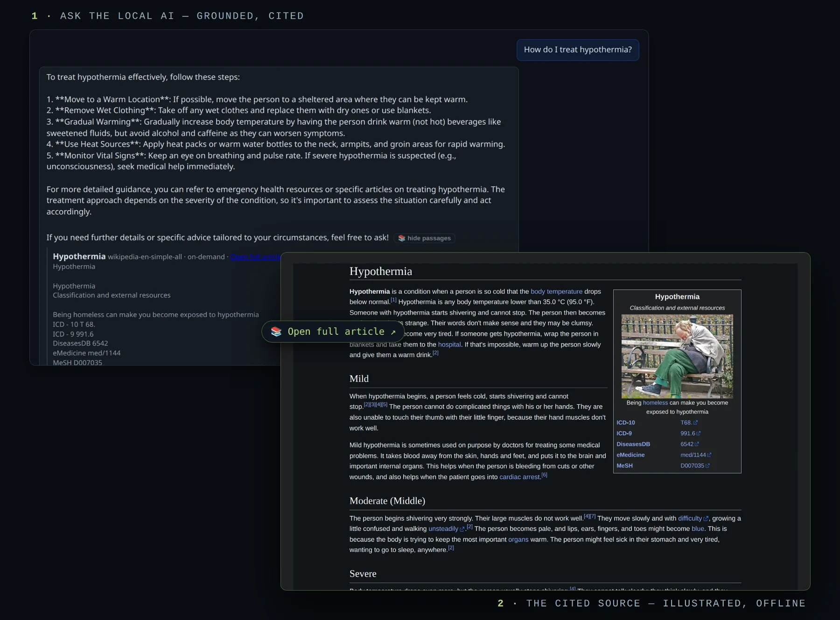The width and height of the screenshot is (840, 620).
Task: Open citation [2] after 'sleep, anywhere.'
Action: (451, 548)
